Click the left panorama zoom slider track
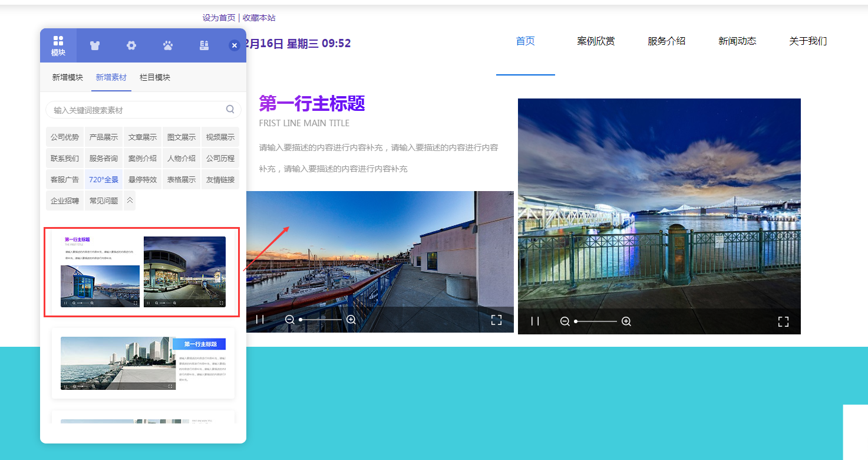Viewport: 868px width, 460px height. (x=321, y=320)
